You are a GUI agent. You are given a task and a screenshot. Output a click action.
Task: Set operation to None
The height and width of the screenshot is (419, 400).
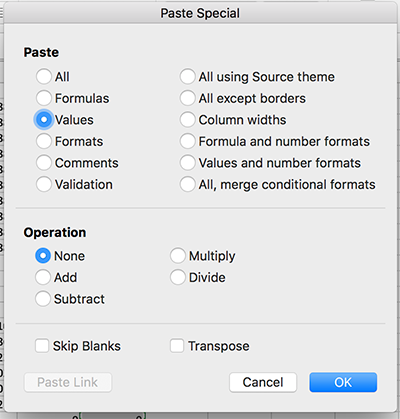click(43, 256)
